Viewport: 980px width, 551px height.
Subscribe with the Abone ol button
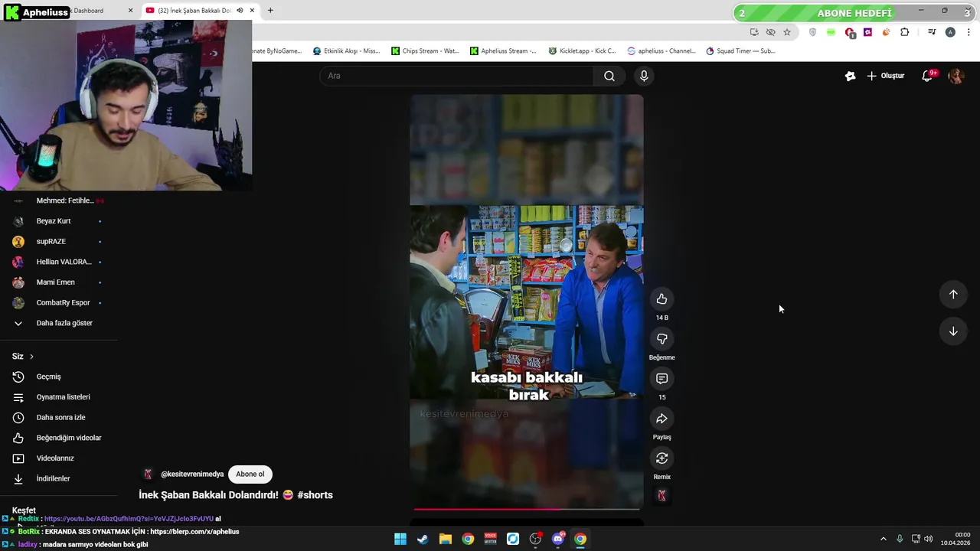tap(250, 474)
